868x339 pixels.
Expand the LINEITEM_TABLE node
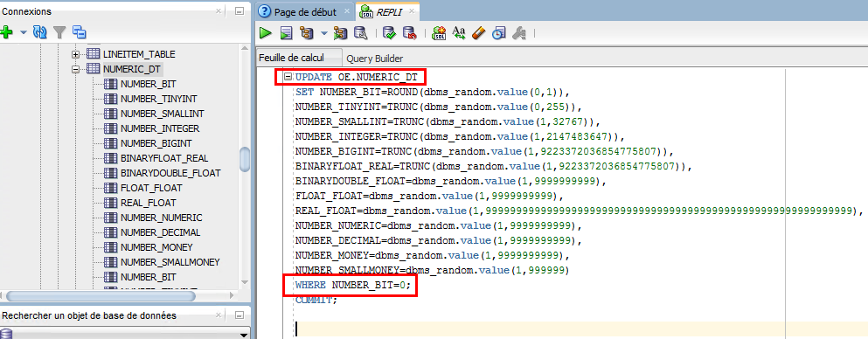coord(76,54)
